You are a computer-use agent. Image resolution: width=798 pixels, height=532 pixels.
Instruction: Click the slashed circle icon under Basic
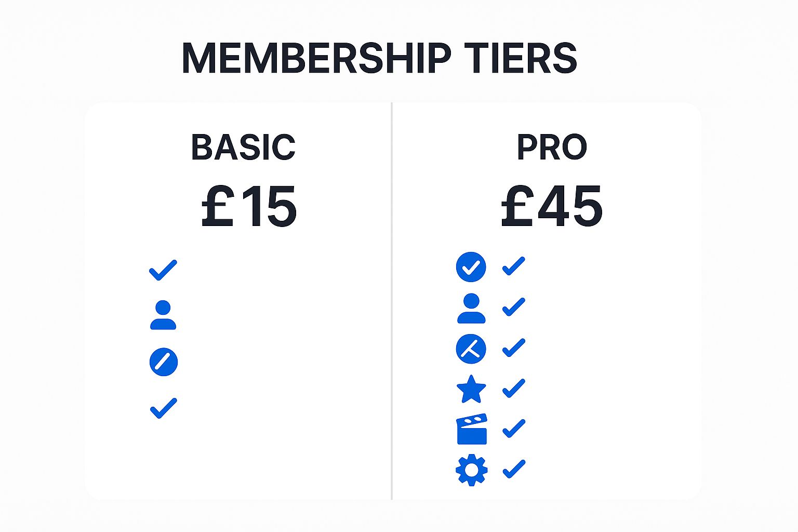coord(164,362)
